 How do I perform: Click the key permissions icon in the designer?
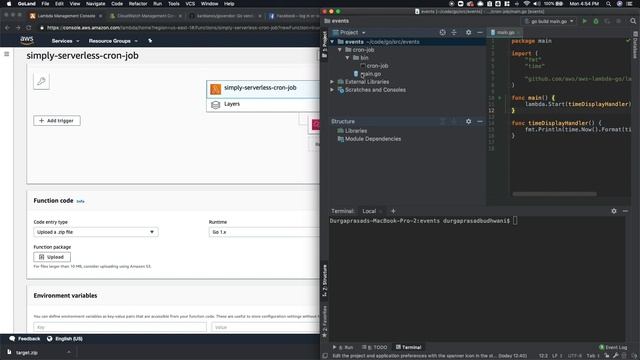pos(41,81)
